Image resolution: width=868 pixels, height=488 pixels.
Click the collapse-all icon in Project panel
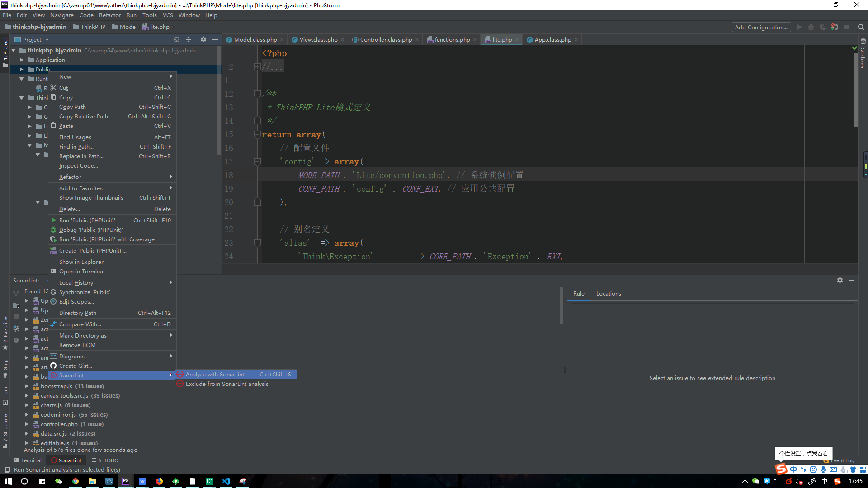[x=189, y=39]
